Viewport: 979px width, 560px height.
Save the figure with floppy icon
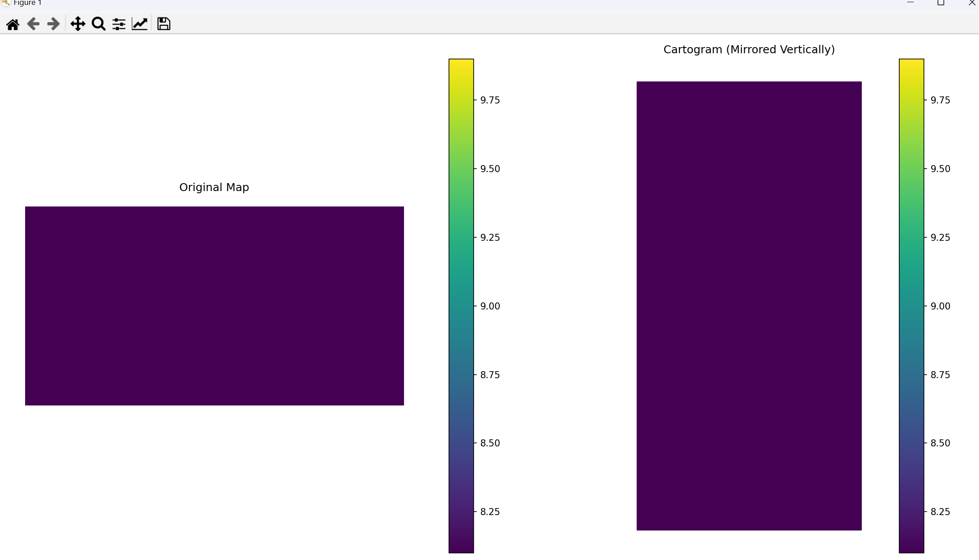(x=163, y=24)
